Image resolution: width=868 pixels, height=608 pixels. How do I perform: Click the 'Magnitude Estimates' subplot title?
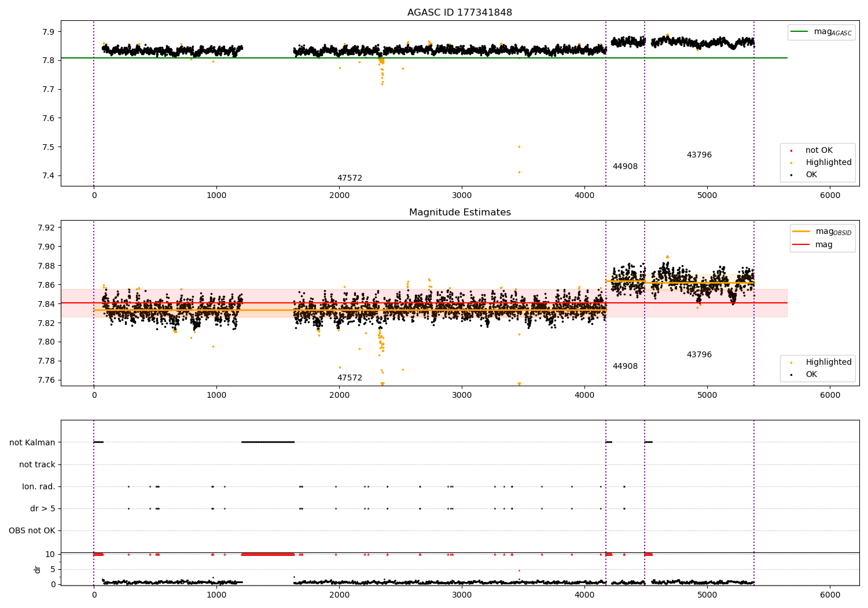click(x=459, y=212)
